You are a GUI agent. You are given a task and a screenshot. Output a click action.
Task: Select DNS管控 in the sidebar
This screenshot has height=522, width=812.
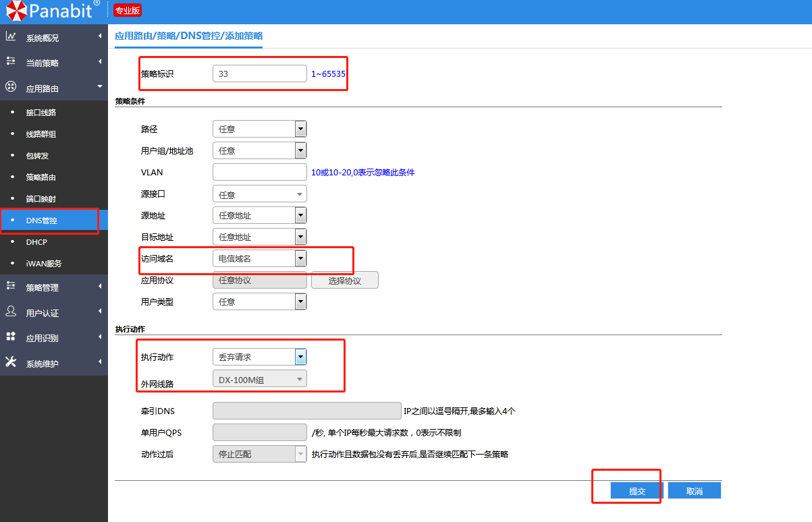point(42,221)
